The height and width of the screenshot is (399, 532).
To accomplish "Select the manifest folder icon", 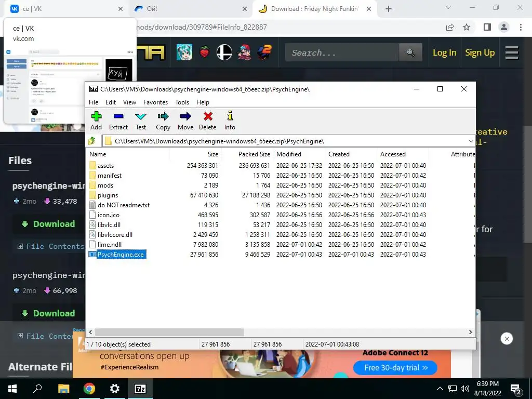I will [92, 176].
